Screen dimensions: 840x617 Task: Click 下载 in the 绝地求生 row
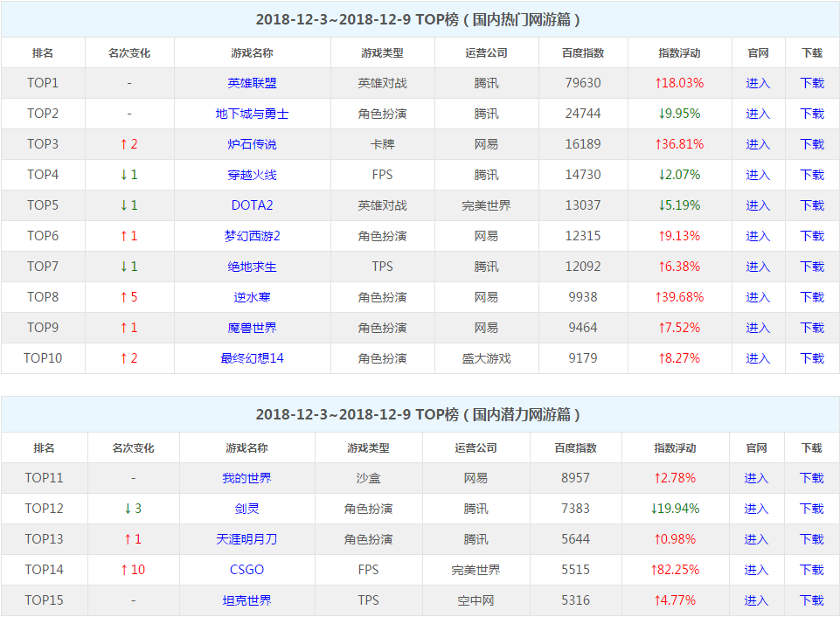point(812,267)
